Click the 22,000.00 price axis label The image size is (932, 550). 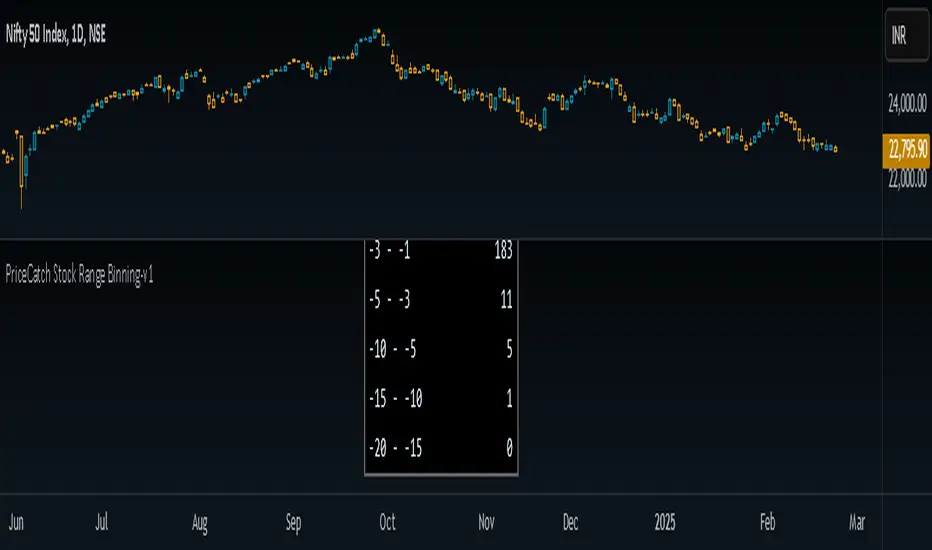pyautogui.click(x=907, y=178)
